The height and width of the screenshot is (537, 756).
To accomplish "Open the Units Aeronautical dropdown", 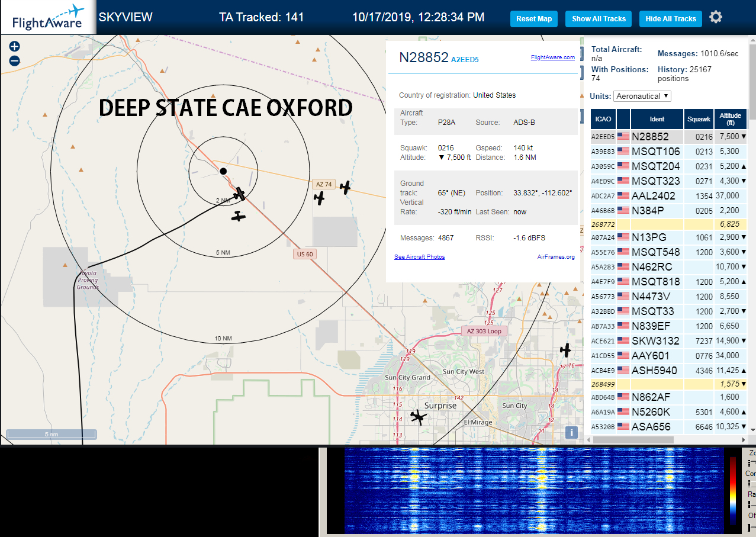I will click(x=642, y=96).
